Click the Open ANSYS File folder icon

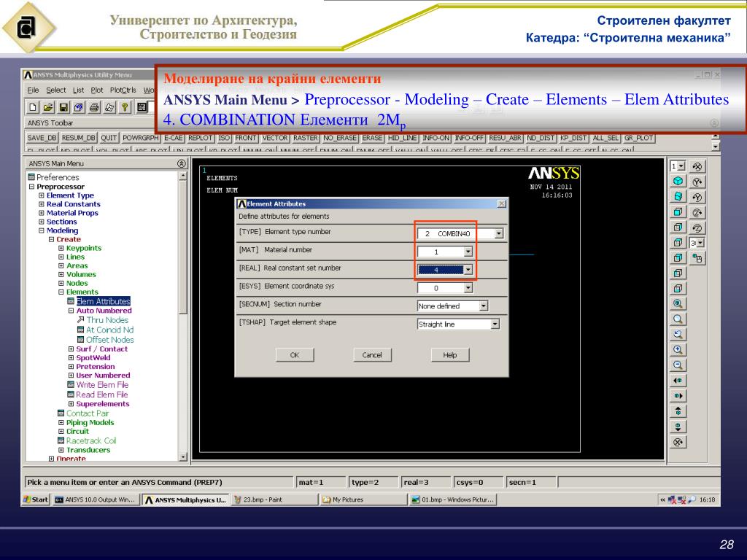click(48, 107)
